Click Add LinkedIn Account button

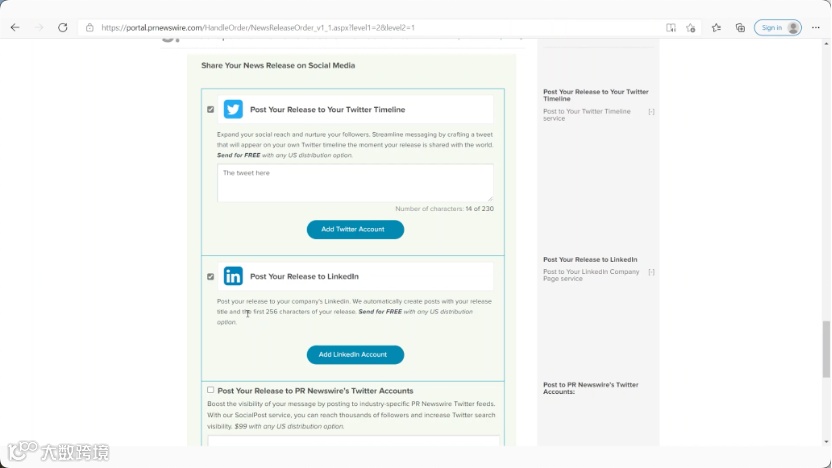tap(355, 354)
